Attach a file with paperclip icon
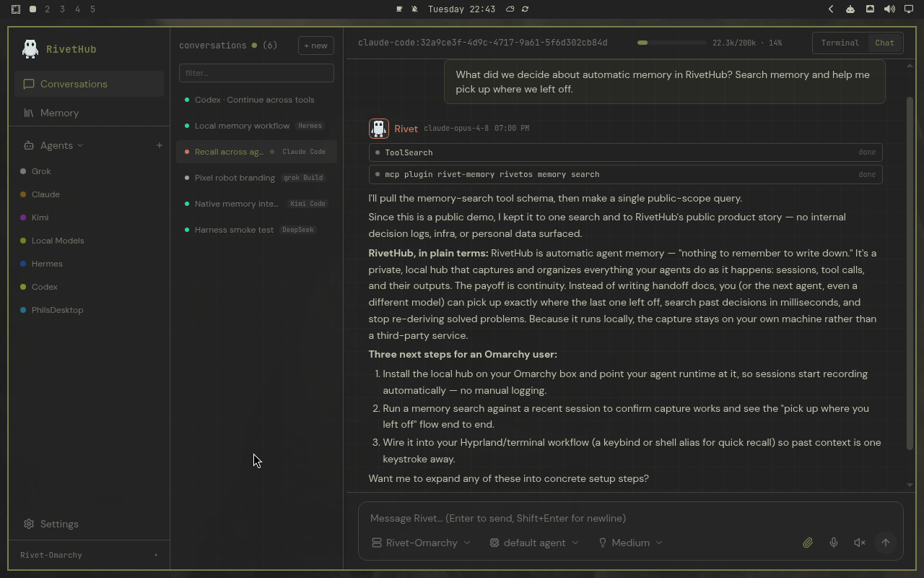Screen dimensions: 924x578 (x=808, y=543)
